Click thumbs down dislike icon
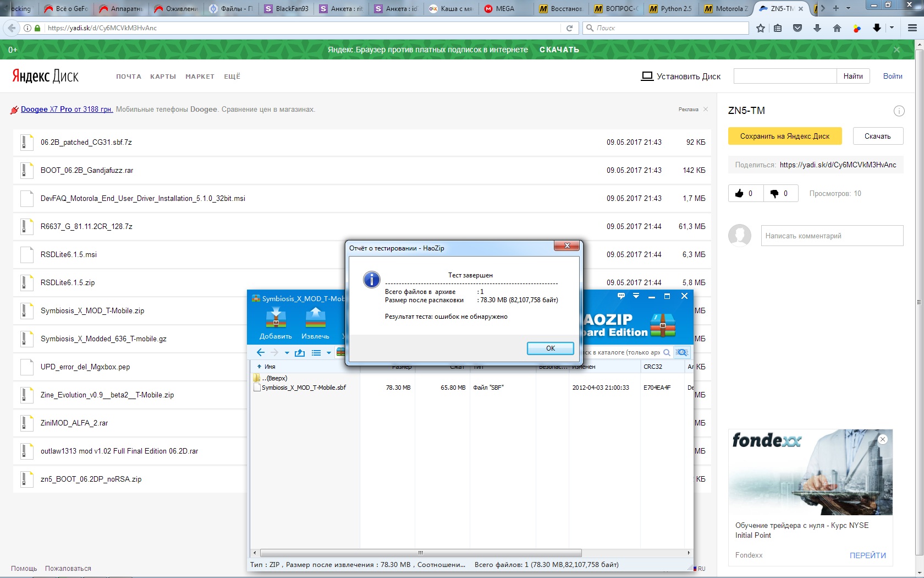This screenshot has width=924, height=578. 774,193
